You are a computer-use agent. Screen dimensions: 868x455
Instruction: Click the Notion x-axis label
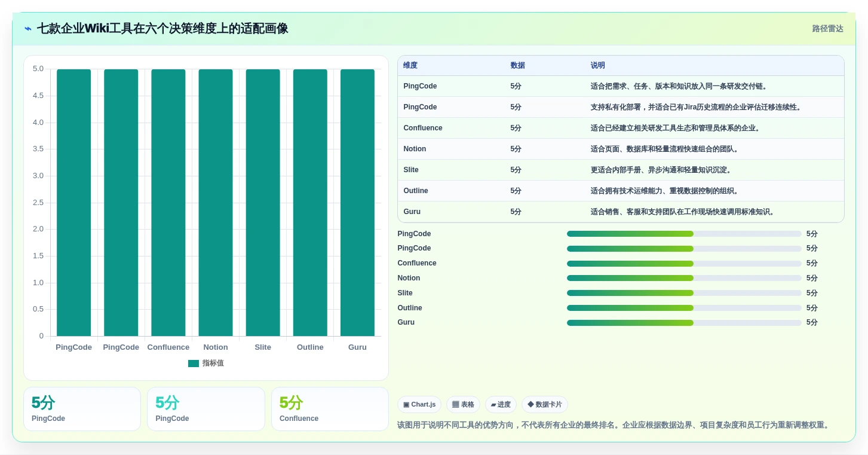point(216,347)
